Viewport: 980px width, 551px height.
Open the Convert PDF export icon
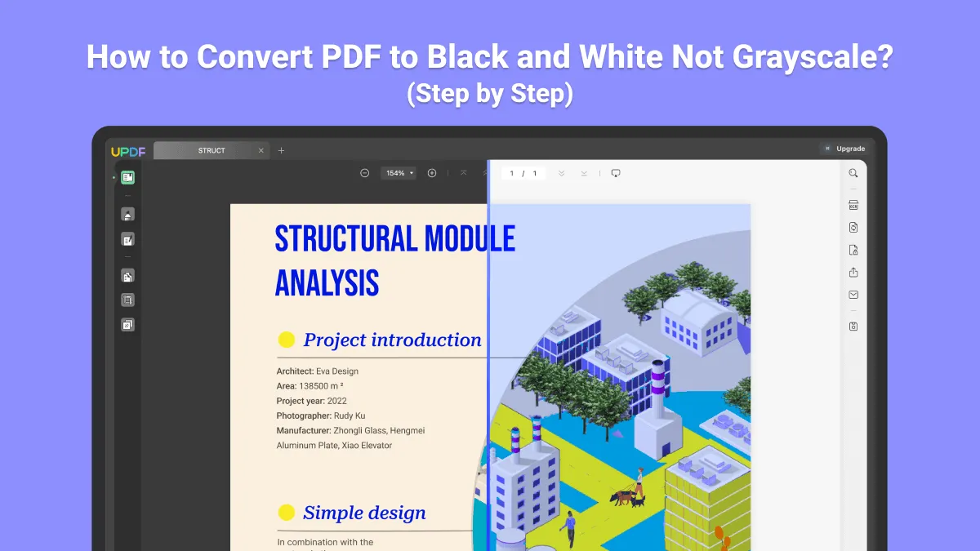pos(853,228)
